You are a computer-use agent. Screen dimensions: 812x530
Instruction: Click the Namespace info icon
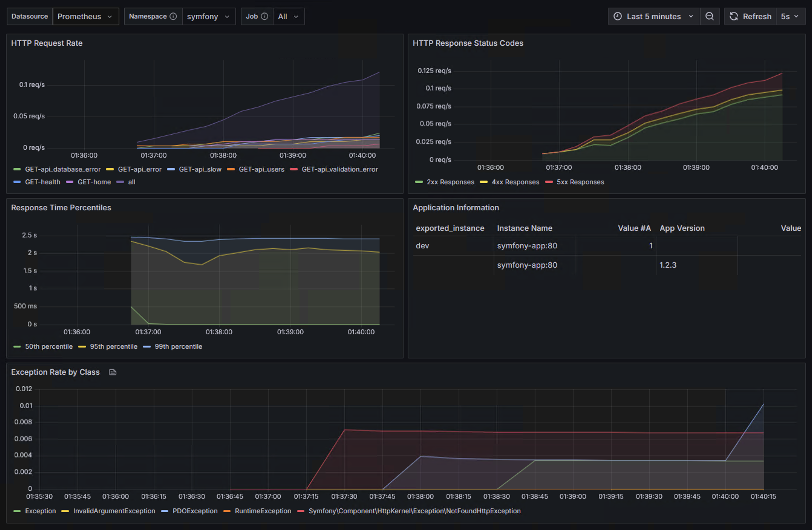coord(173,16)
